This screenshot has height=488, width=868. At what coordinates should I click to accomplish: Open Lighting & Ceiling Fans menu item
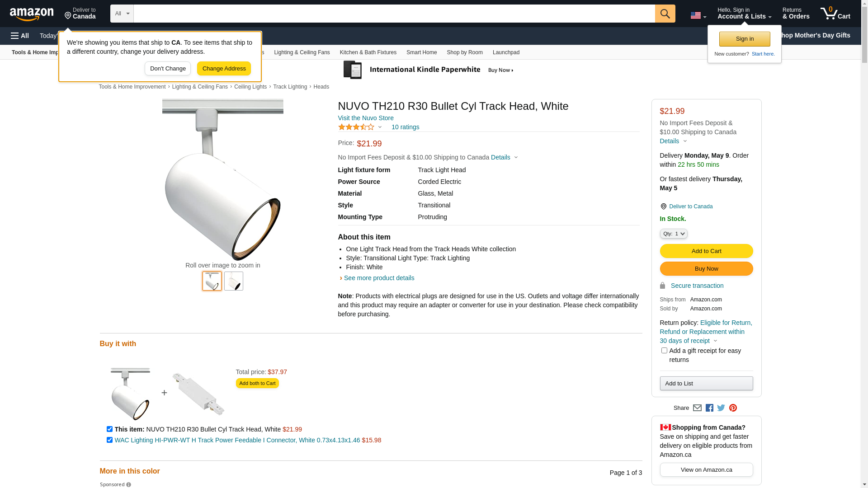(302, 52)
